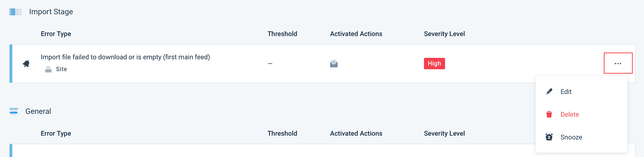Click the red High severity badge
644x157 pixels.
[x=434, y=64]
